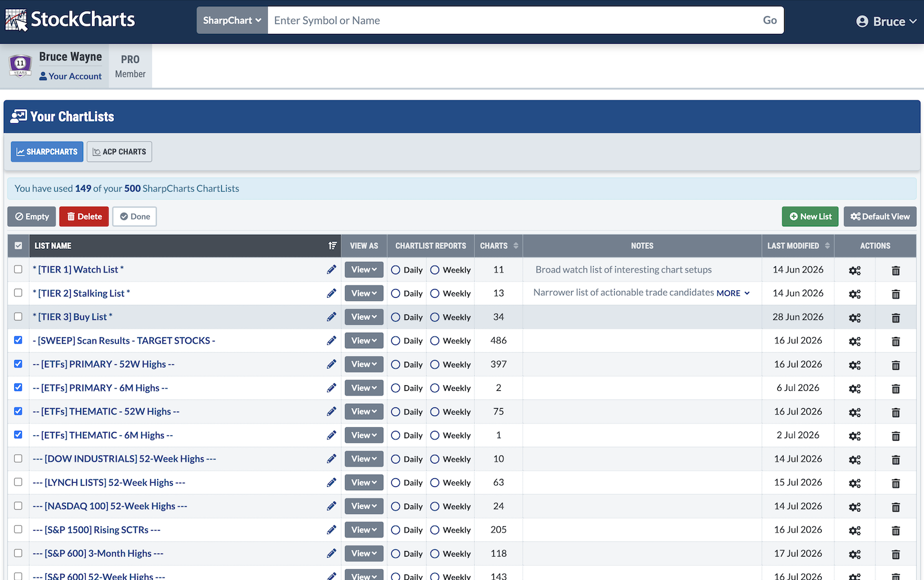Image resolution: width=924 pixels, height=580 pixels.
Task: Edit name of NASDAQ 100 52-Week Highs
Action: 331,505
